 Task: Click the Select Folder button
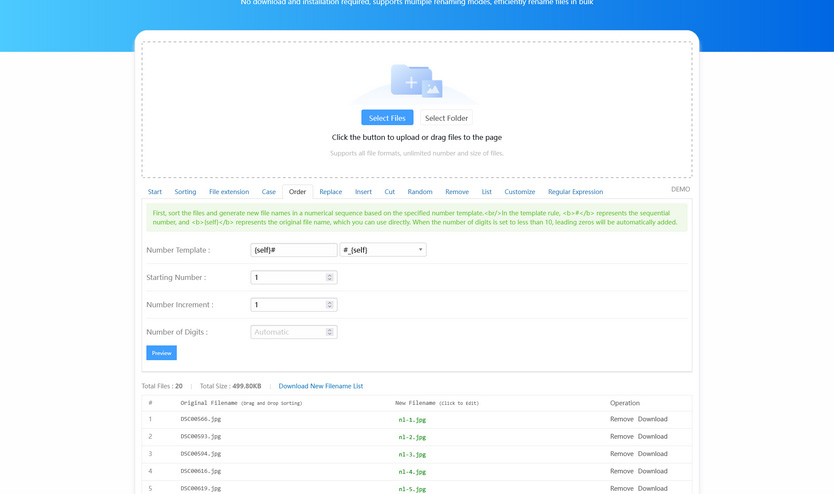click(446, 118)
